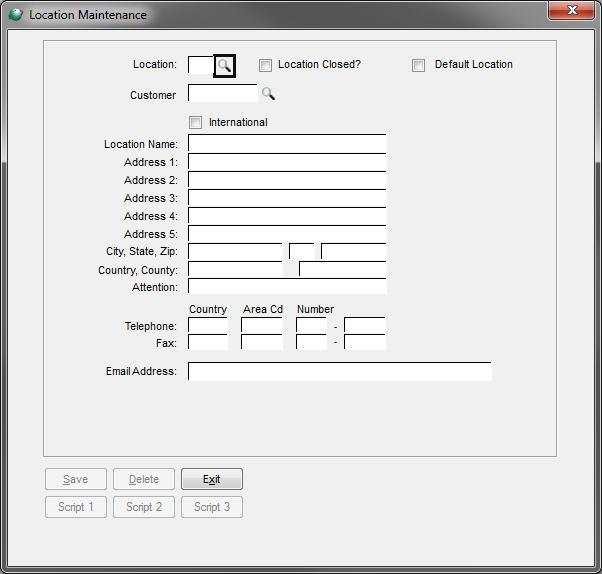
Task: Click the Location lookup magnifier icon
Action: pos(224,66)
